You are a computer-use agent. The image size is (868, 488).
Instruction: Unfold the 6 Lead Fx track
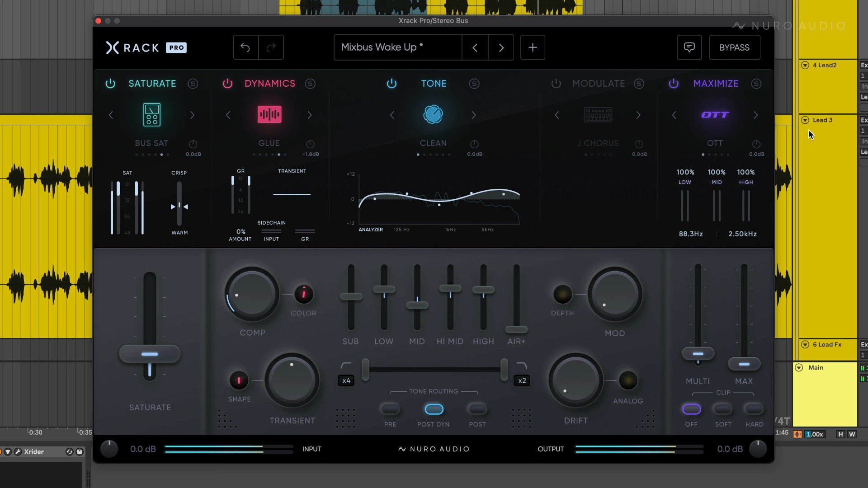pos(805,344)
